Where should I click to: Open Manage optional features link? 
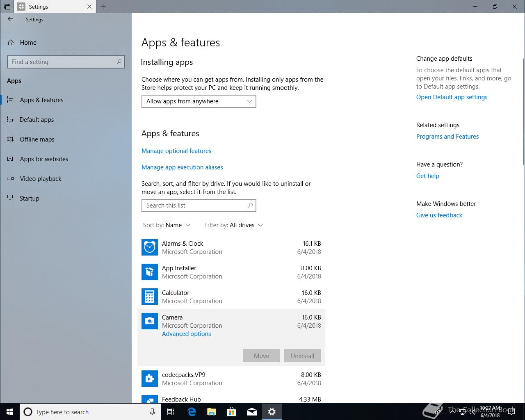(x=176, y=151)
